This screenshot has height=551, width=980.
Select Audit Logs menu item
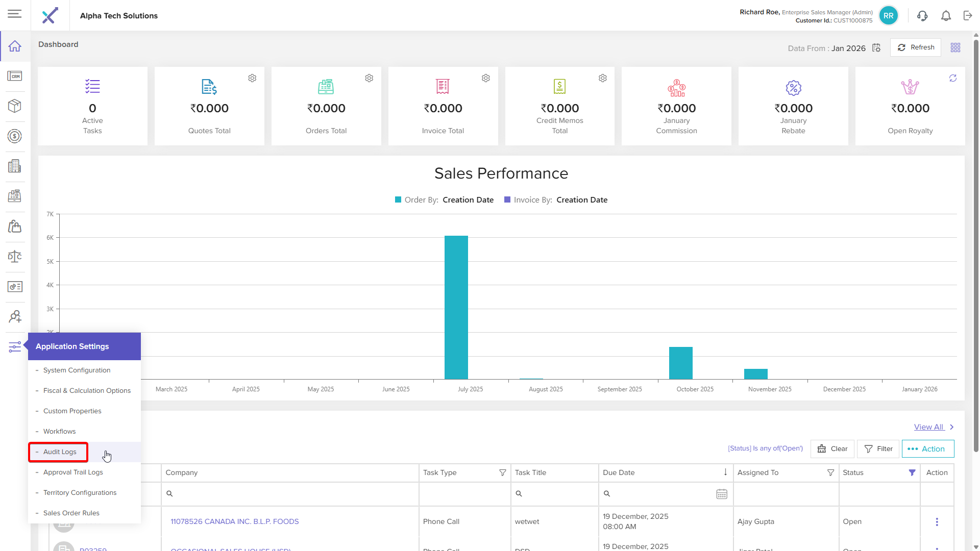point(60,452)
